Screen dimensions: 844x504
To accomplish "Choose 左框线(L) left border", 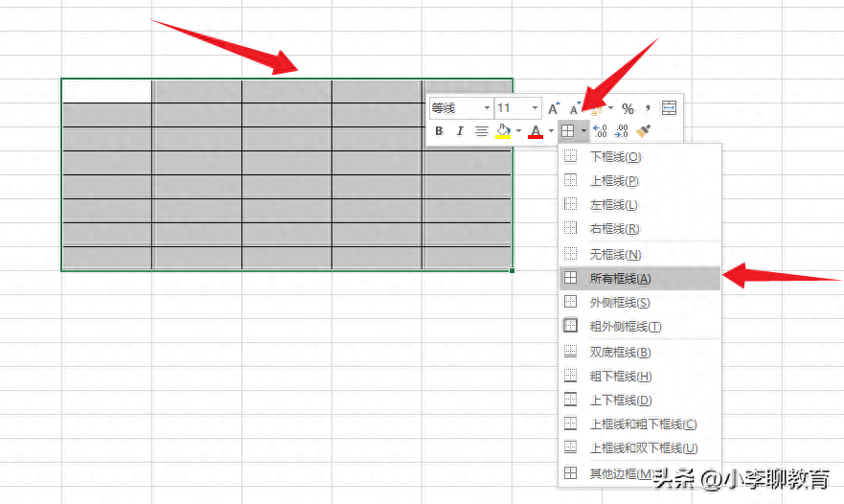I will (x=640, y=205).
